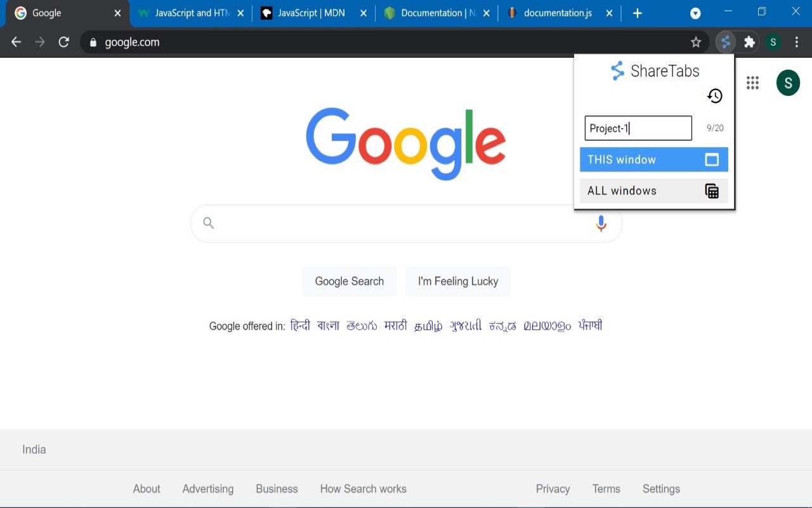Click the magnifier icon in search box
This screenshot has width=812, height=508.
click(208, 223)
